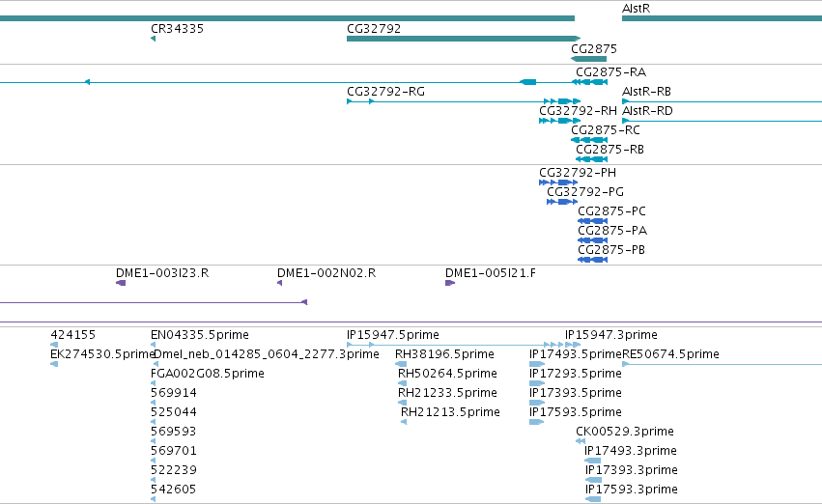The height and width of the screenshot is (504, 822).
Task: Click the CG2875-PA protein glyph
Action: point(592,241)
